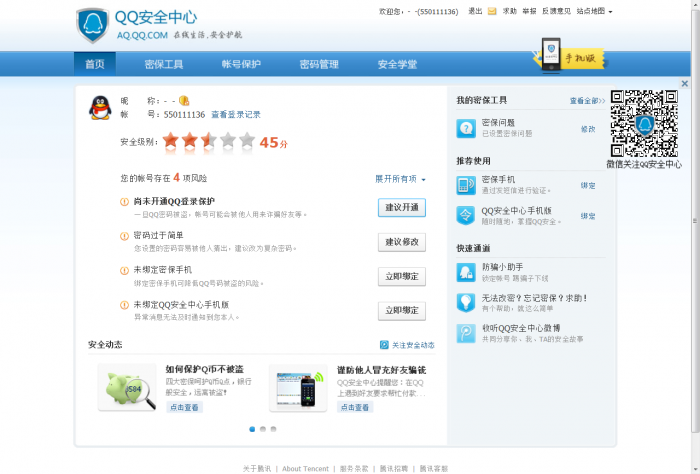Click the gold badge beside nickname
Image resolution: width=700 pixels, height=474 pixels.
(184, 101)
